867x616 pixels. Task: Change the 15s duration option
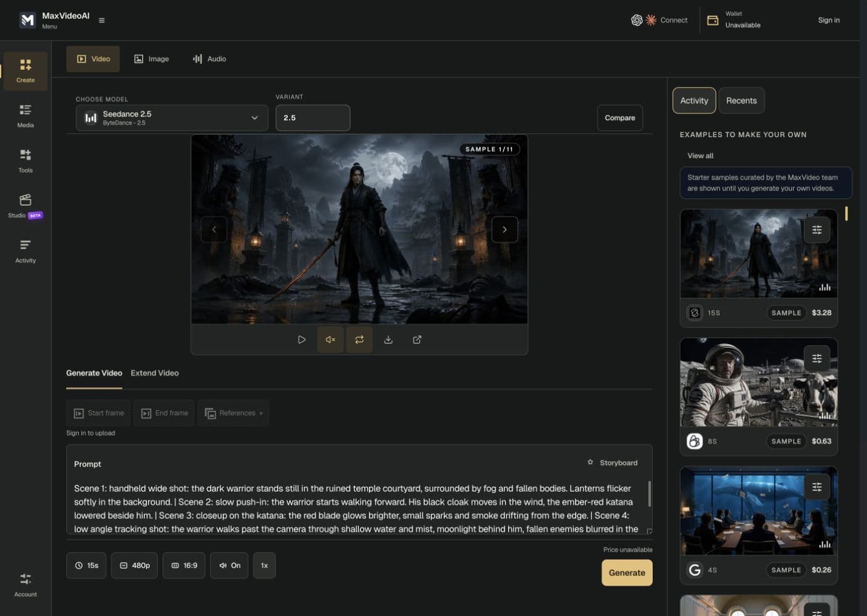pos(86,566)
